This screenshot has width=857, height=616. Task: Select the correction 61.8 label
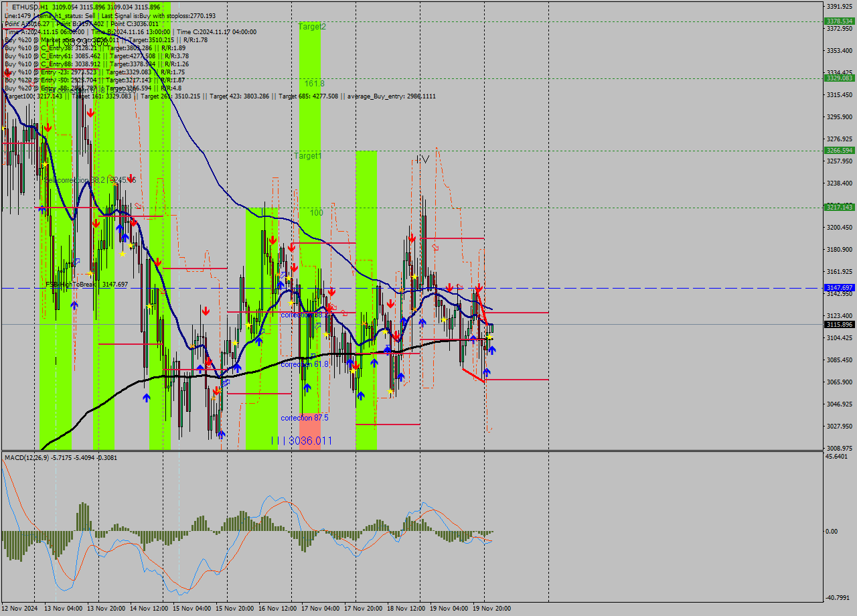305,364
